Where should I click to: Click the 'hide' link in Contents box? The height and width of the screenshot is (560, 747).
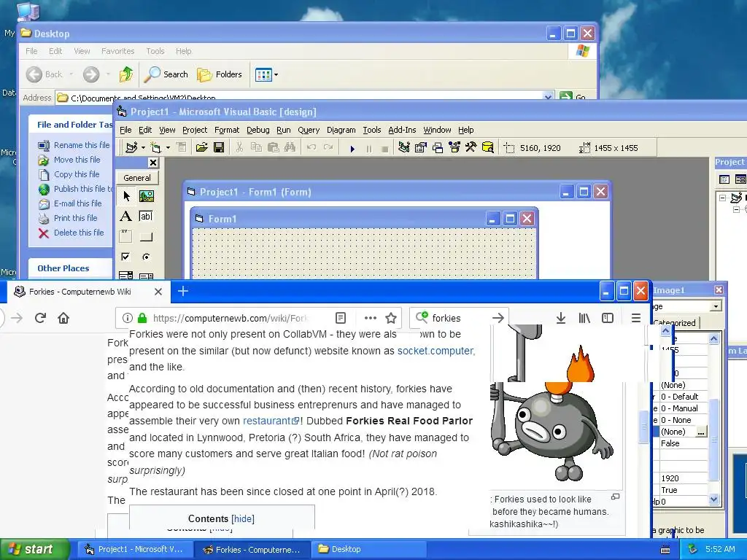(x=243, y=518)
